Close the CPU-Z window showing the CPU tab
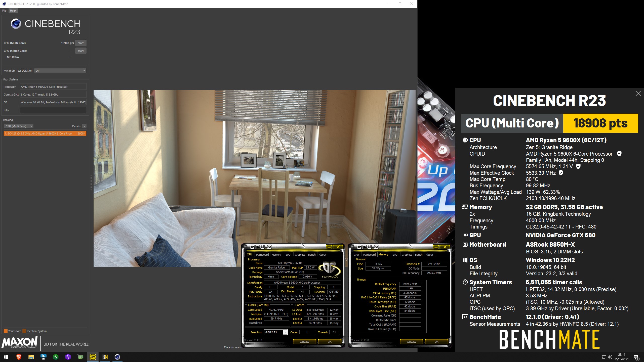644x362 pixels. tap(338, 247)
